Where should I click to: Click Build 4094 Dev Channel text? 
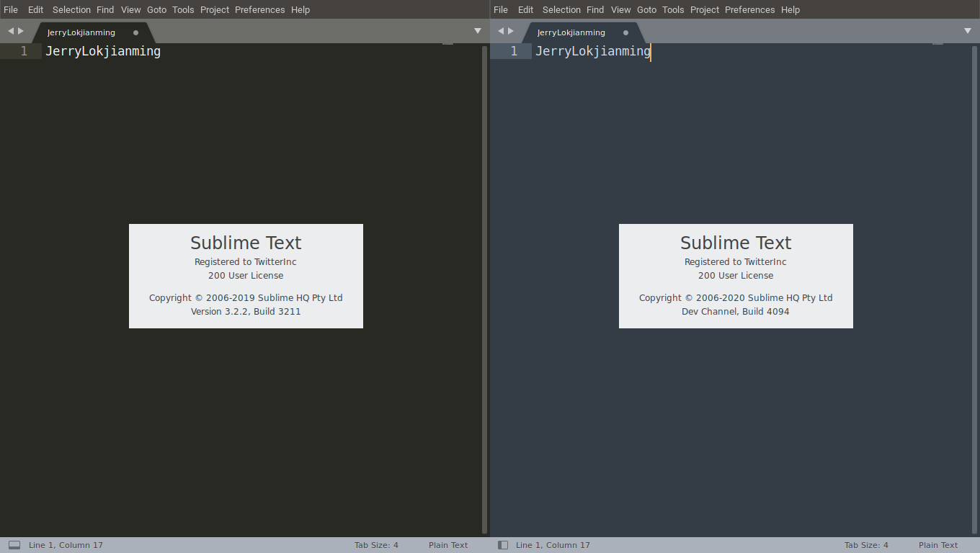click(x=736, y=312)
